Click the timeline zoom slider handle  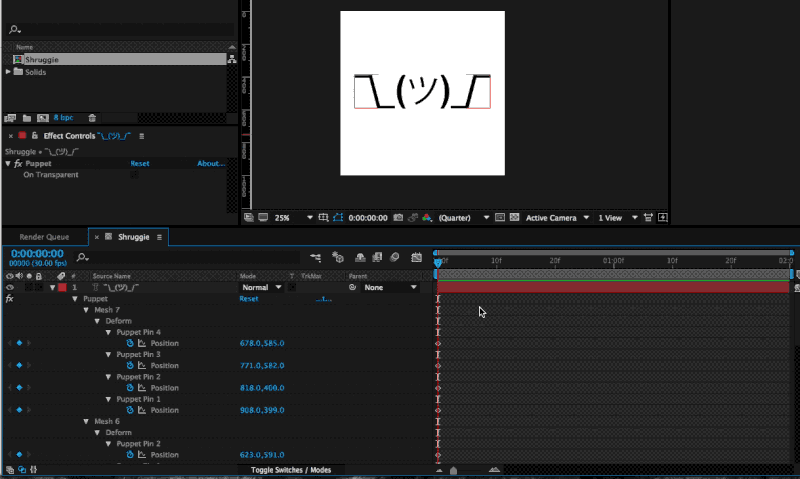pyautogui.click(x=454, y=470)
